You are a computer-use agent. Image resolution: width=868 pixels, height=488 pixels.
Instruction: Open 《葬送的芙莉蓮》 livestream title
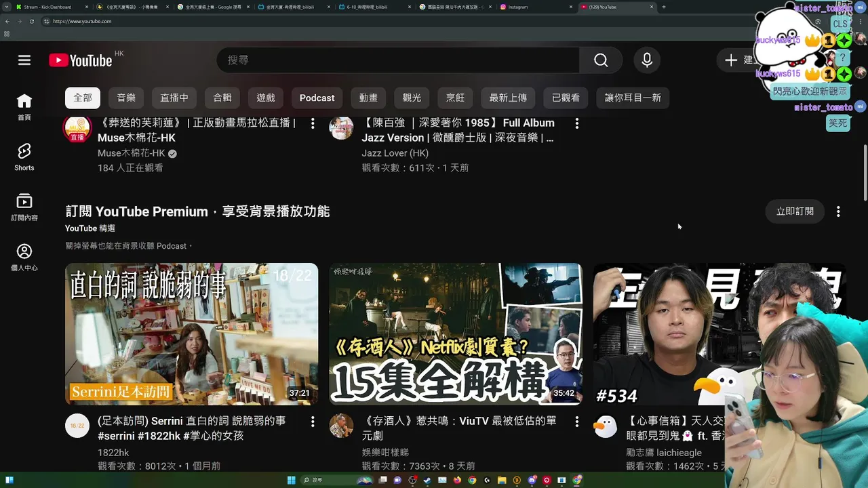pyautogui.click(x=197, y=130)
